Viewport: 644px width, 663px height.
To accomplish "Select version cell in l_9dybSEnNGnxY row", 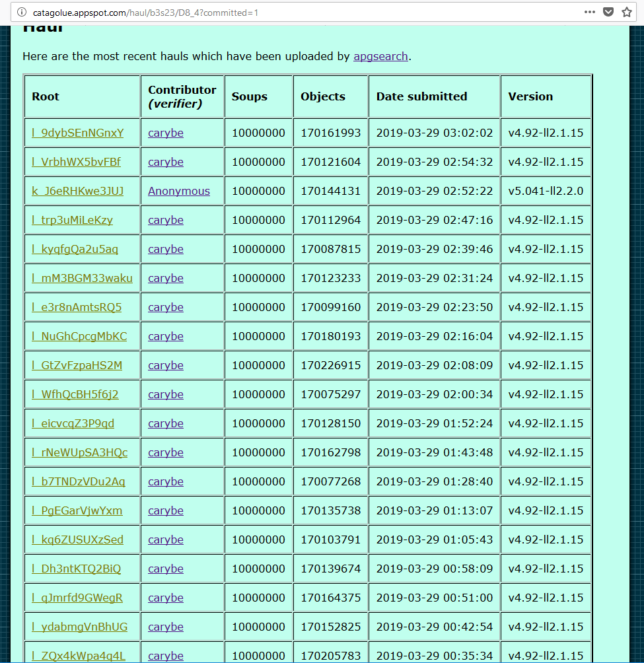I will point(546,133).
